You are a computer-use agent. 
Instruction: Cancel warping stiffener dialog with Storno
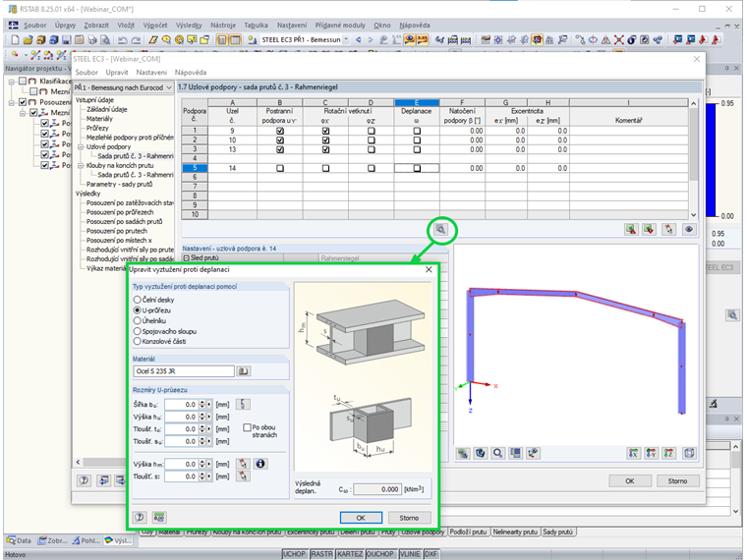409,518
